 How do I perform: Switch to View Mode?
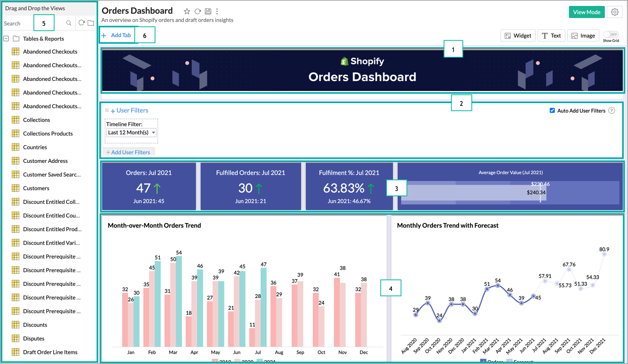click(587, 12)
